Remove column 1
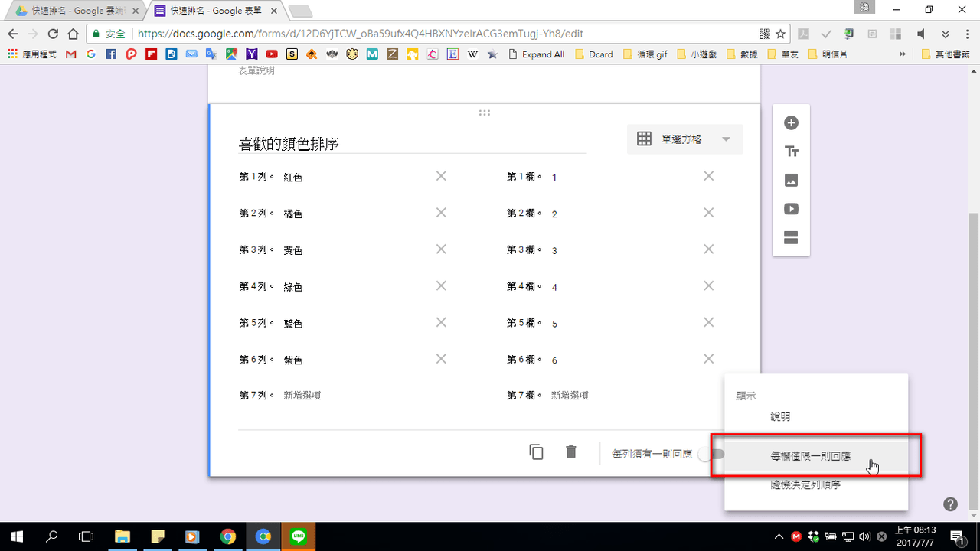980x551 pixels. [709, 176]
